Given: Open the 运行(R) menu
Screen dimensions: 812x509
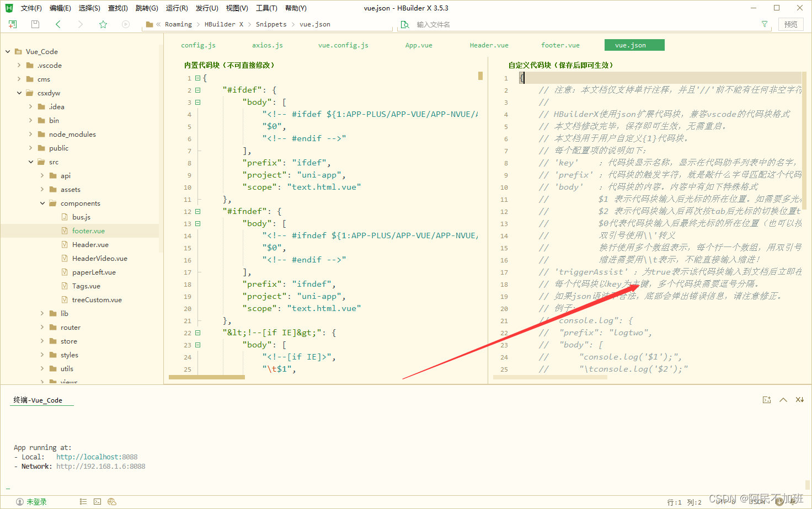Looking at the screenshot, I should tap(177, 8).
